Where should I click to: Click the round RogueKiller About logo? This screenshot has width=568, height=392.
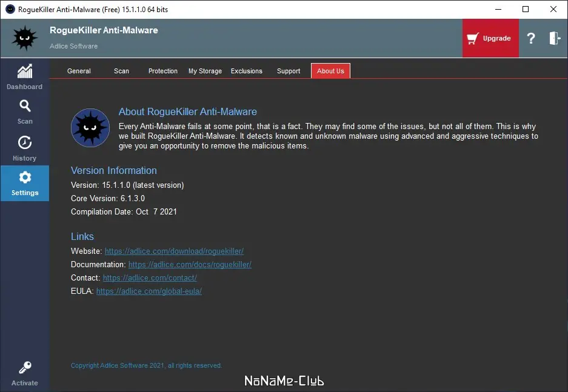tap(90, 128)
